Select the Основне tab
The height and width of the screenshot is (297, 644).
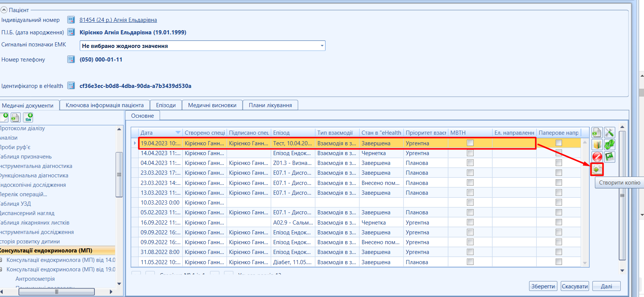[142, 115]
